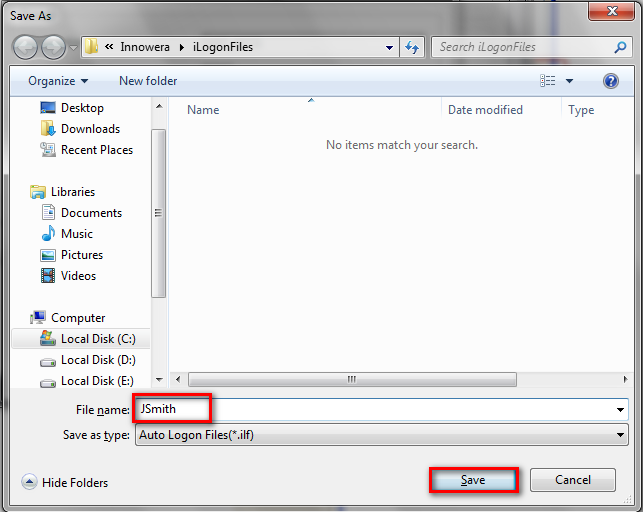Click the Save button
Image resolution: width=643 pixels, height=512 pixels.
[473, 480]
